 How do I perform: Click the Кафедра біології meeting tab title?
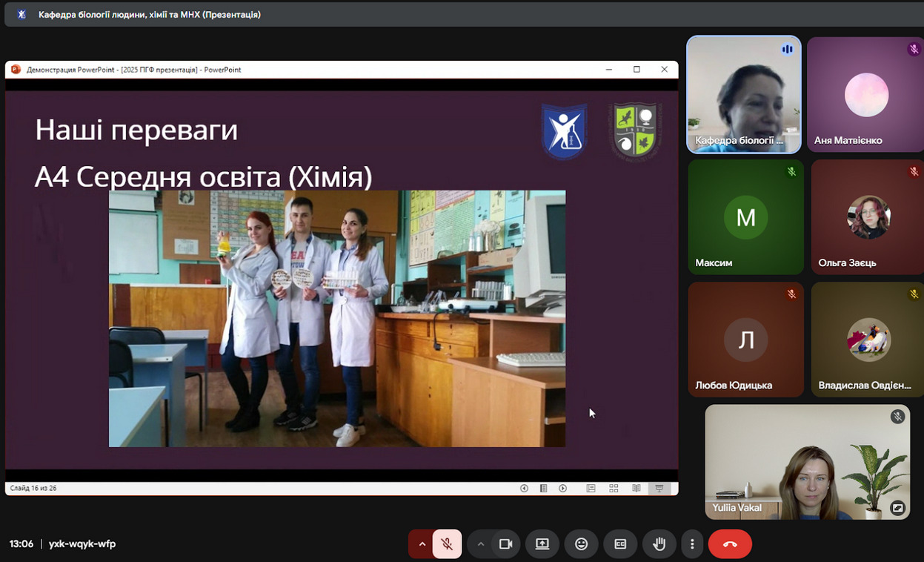[149, 14]
